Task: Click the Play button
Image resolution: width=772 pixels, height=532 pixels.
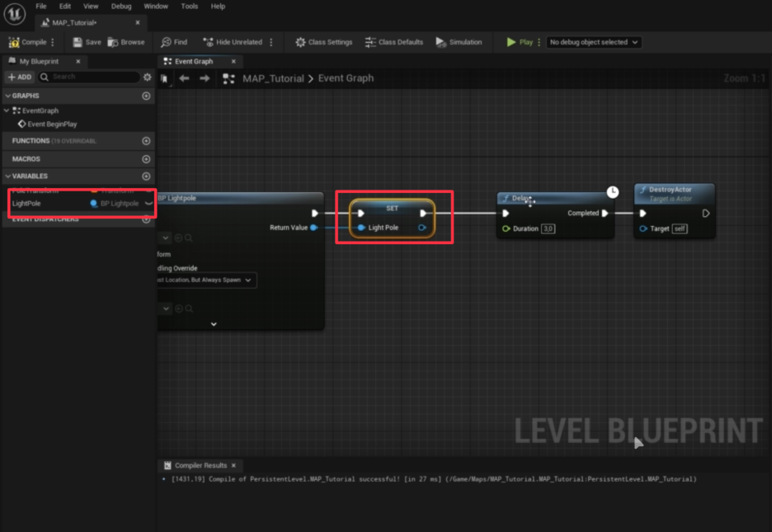Action: 520,42
